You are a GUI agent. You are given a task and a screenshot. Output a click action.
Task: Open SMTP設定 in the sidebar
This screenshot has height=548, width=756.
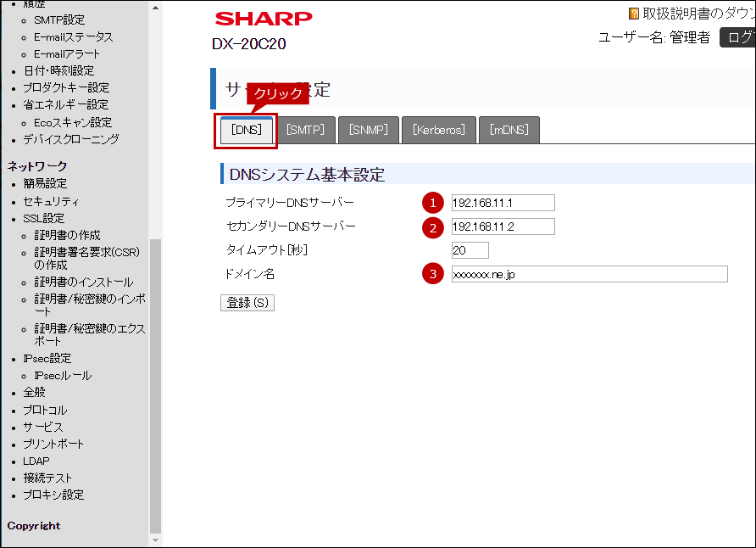(x=59, y=20)
